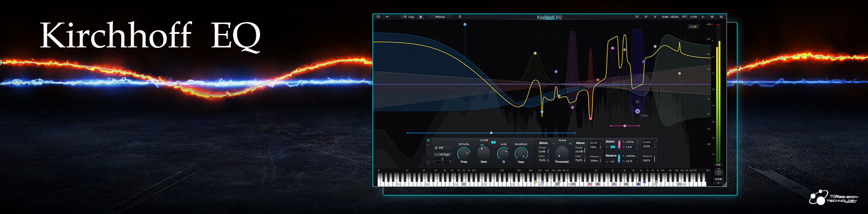Viewport: 868px width, 214px height.
Task: Edit the 96.0dB/oct slope value
Action: coord(521,144)
